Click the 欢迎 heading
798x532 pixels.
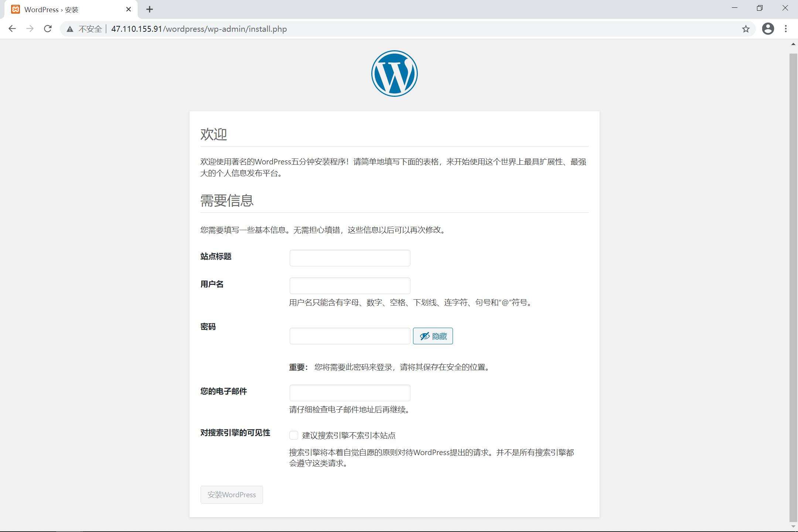(214, 134)
